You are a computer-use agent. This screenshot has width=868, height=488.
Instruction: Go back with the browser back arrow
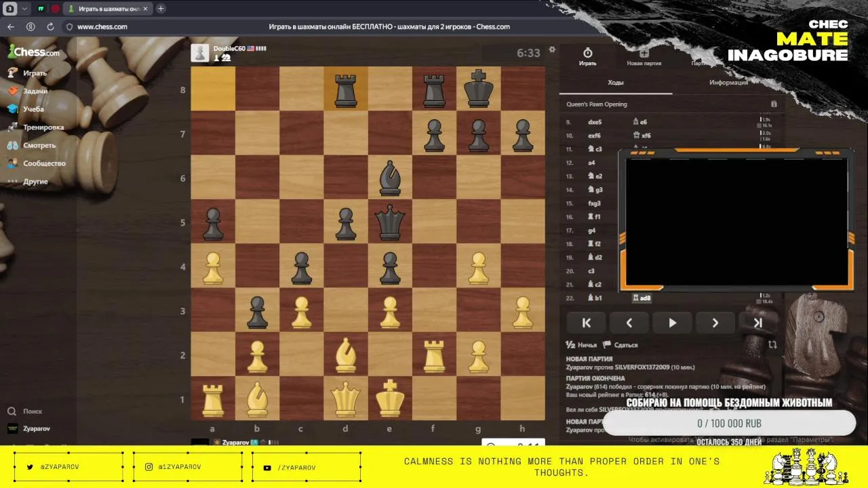click(x=11, y=26)
